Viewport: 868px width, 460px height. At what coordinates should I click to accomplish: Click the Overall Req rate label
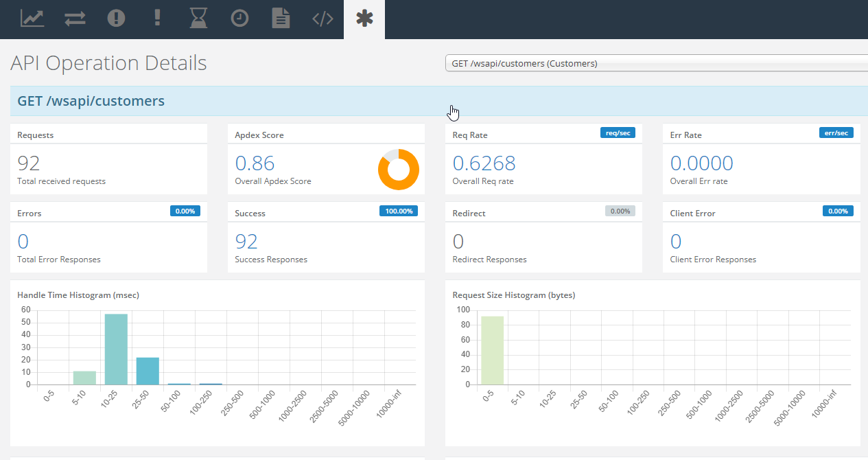point(483,181)
